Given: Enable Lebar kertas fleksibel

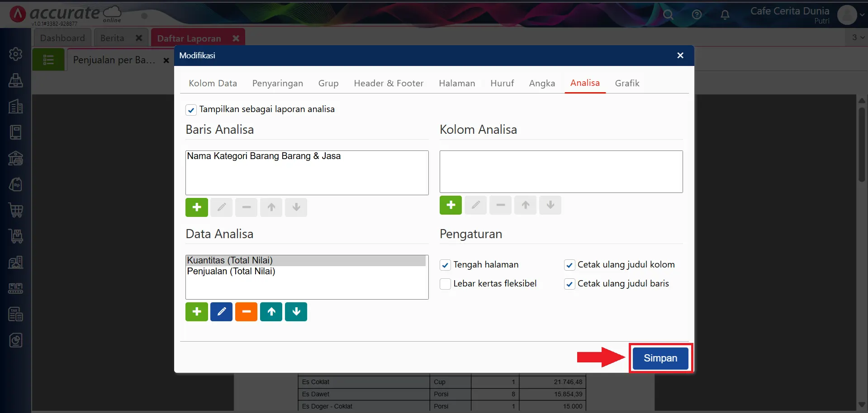Looking at the screenshot, I should point(445,284).
